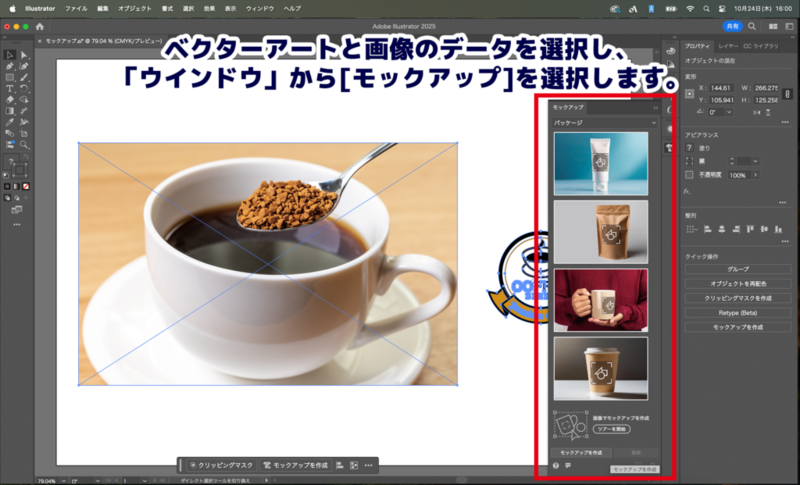Screen dimensions: 800x485
Task: Open the stroke weight dropdown arrow
Action: [756, 161]
